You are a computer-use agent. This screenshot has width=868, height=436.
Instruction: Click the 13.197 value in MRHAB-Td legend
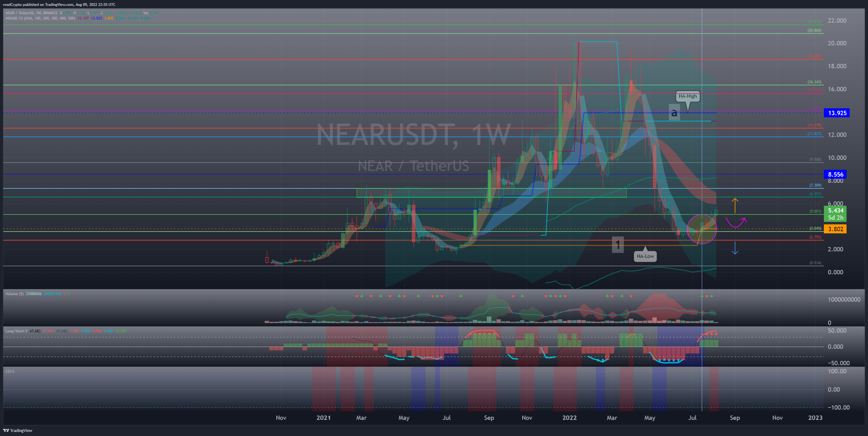[83, 18]
